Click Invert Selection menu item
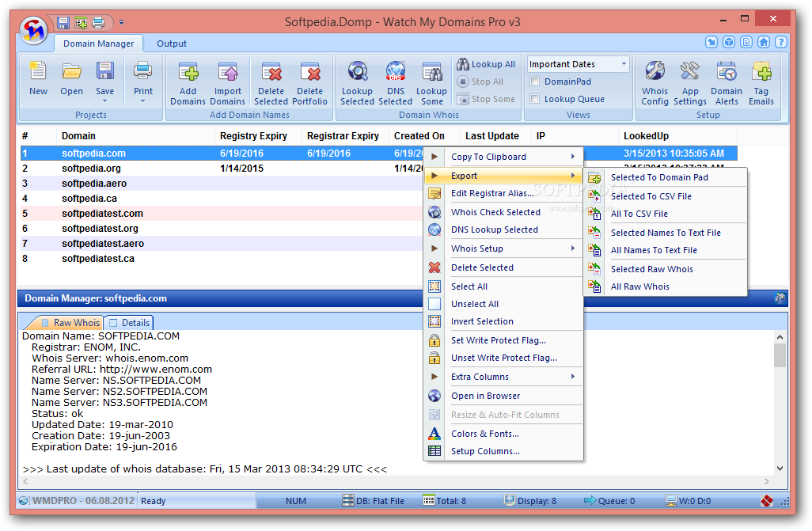Image resolution: width=812 pixels, height=531 pixels. (x=503, y=321)
